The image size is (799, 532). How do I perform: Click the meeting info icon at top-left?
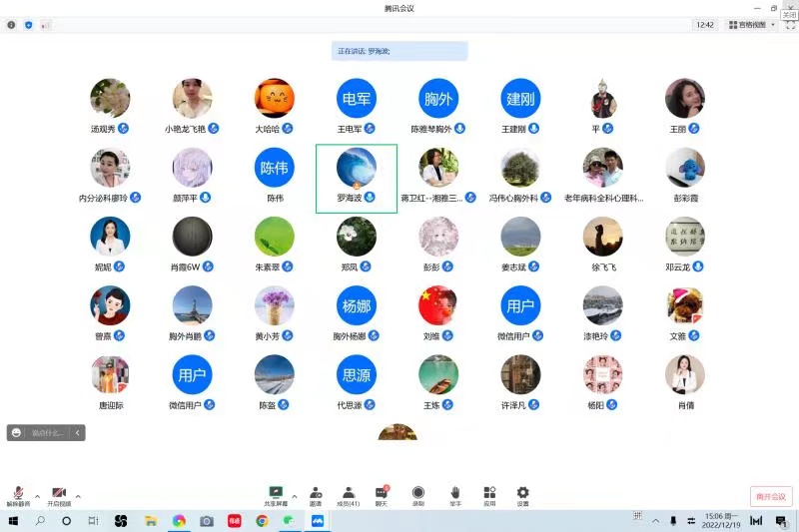11,25
